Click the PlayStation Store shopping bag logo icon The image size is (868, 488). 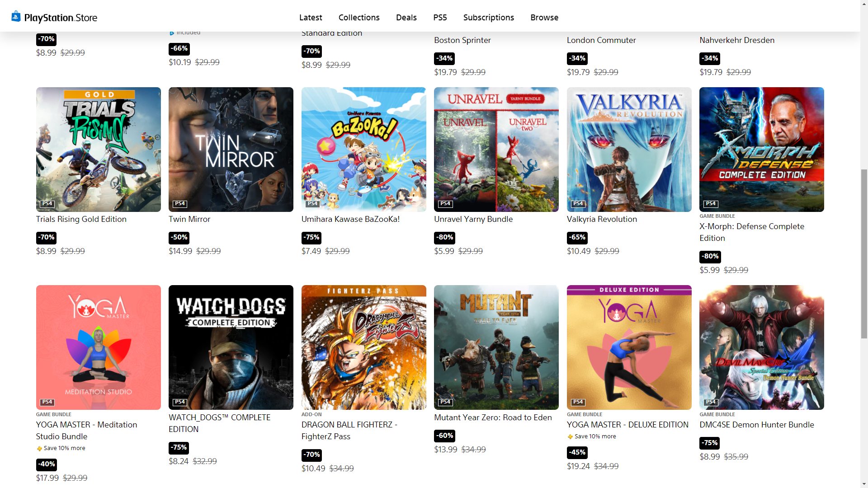(x=16, y=17)
